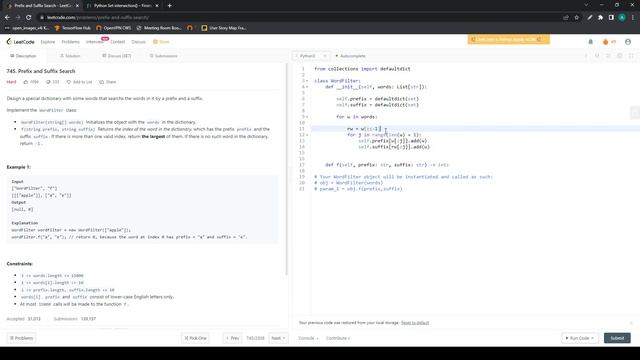Collapse code fold at line 12
640x360 pixels.
pos(307,135)
